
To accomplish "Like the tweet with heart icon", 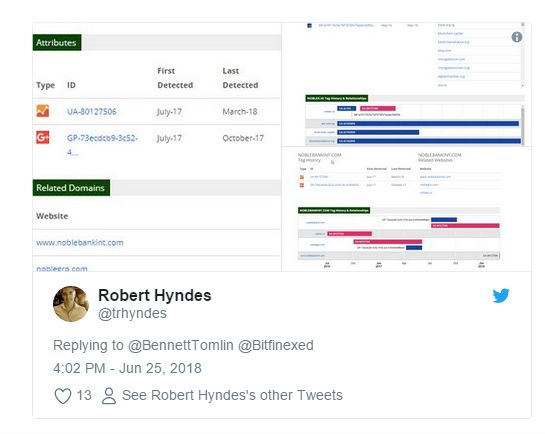I will click(x=63, y=395).
